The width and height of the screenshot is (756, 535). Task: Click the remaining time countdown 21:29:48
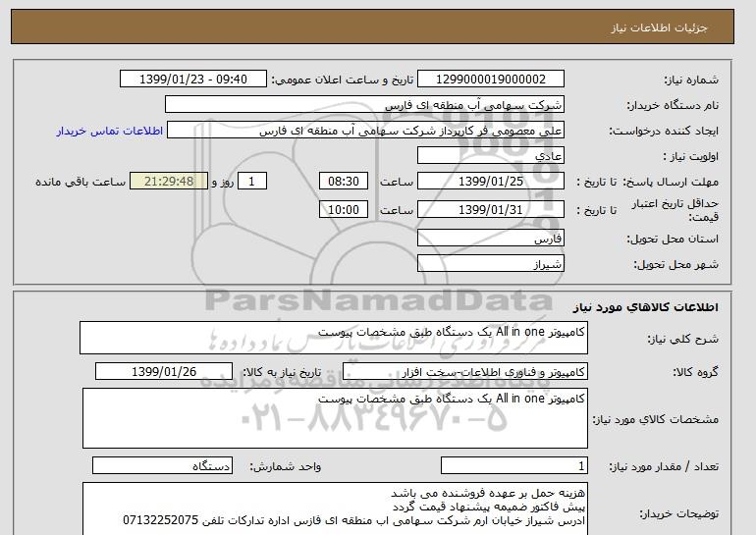(169, 182)
